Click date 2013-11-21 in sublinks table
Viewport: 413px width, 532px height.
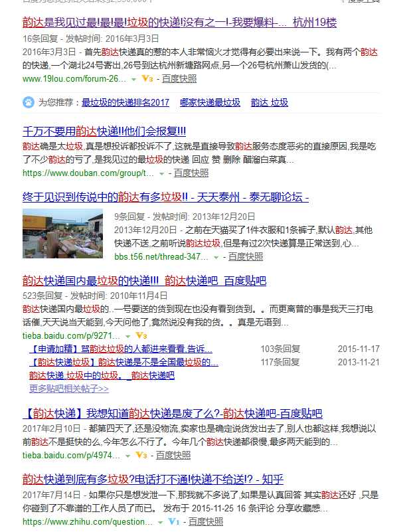point(359,362)
